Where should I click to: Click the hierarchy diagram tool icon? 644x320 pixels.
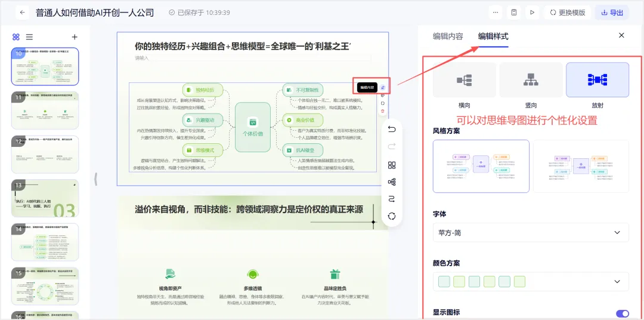point(392,182)
